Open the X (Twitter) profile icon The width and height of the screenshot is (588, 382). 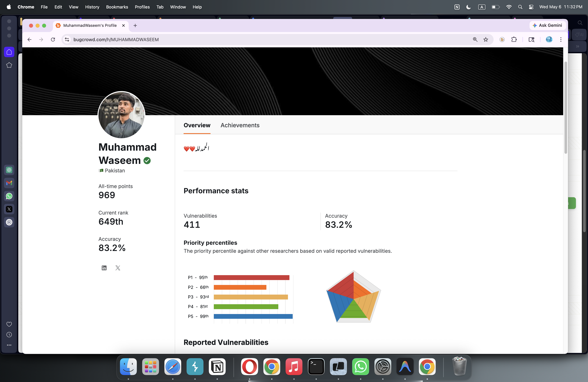click(x=118, y=268)
